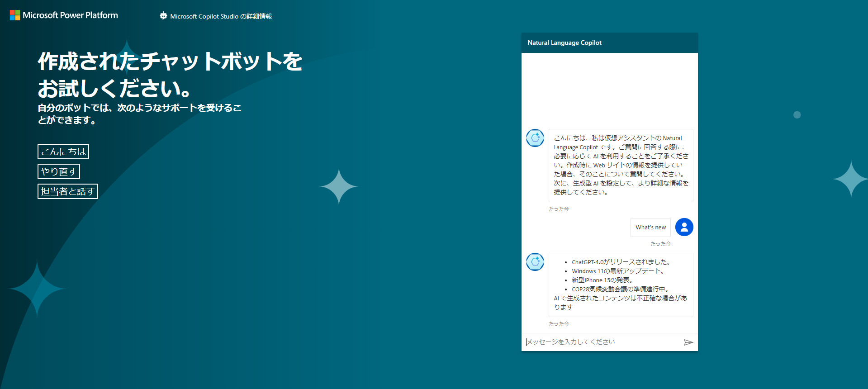Select the こんにちは suggestion button

click(63, 152)
